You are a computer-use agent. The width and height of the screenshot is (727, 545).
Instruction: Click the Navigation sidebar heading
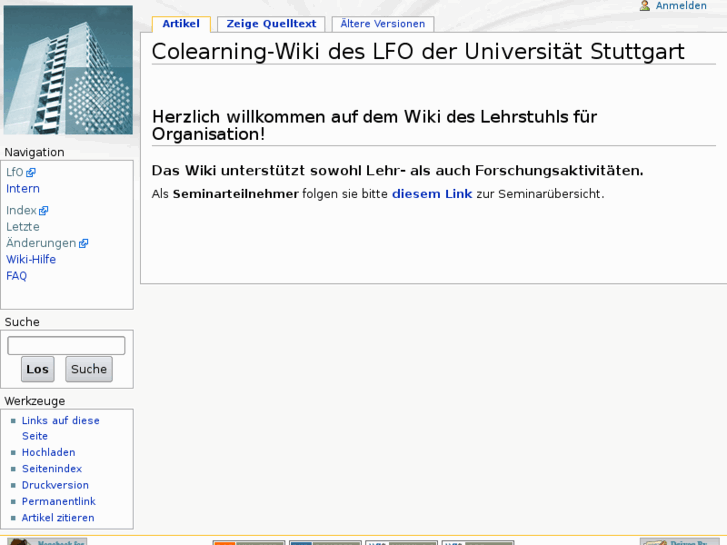(x=34, y=152)
